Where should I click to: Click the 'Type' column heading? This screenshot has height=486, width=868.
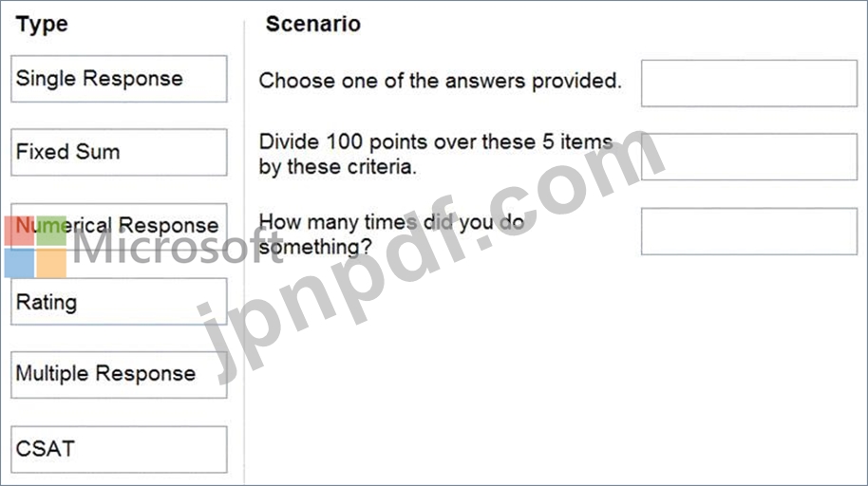42,25
